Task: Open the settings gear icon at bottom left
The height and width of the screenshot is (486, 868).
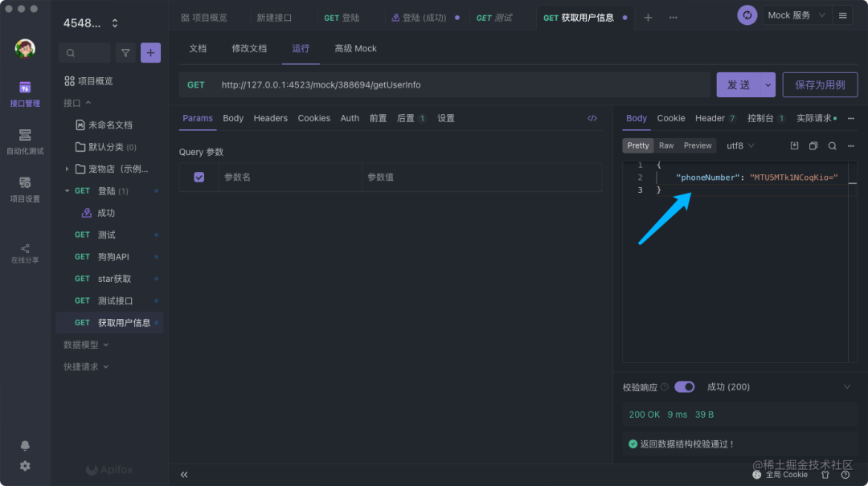Action: 25,466
